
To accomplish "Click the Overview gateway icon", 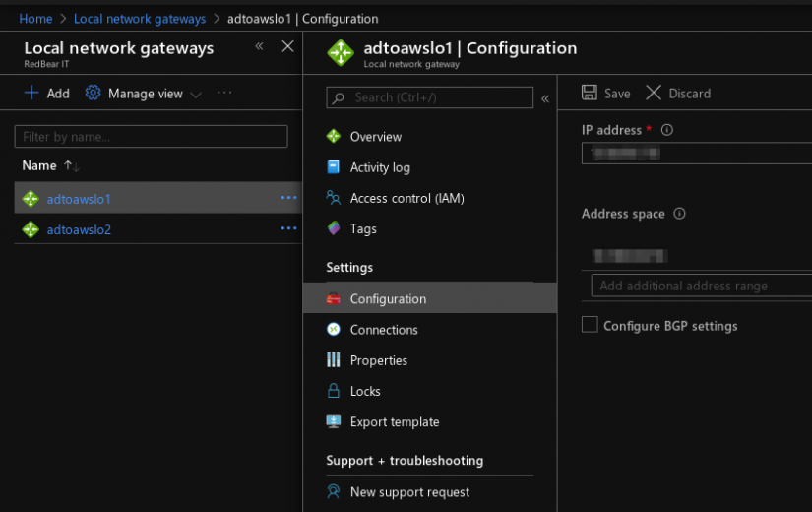I will pyautogui.click(x=334, y=136).
